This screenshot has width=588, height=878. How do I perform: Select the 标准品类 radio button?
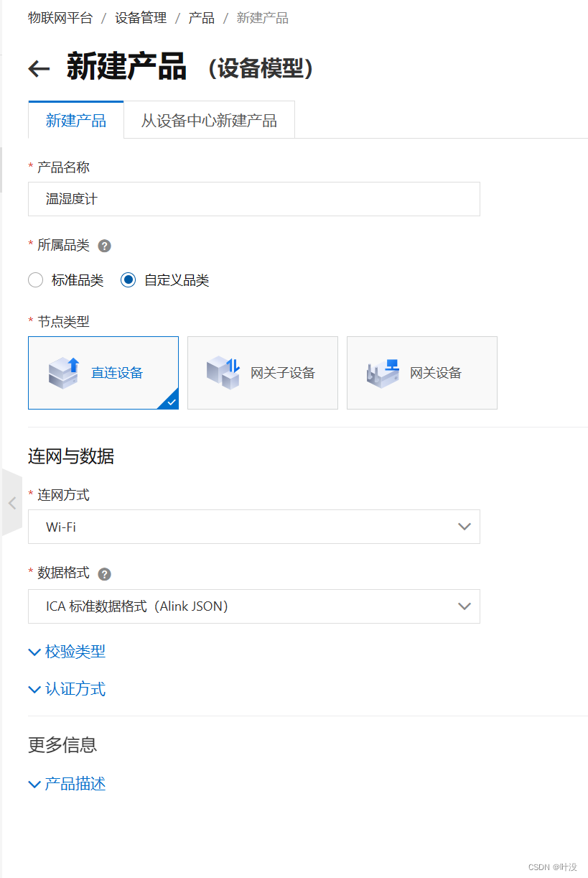click(x=35, y=280)
